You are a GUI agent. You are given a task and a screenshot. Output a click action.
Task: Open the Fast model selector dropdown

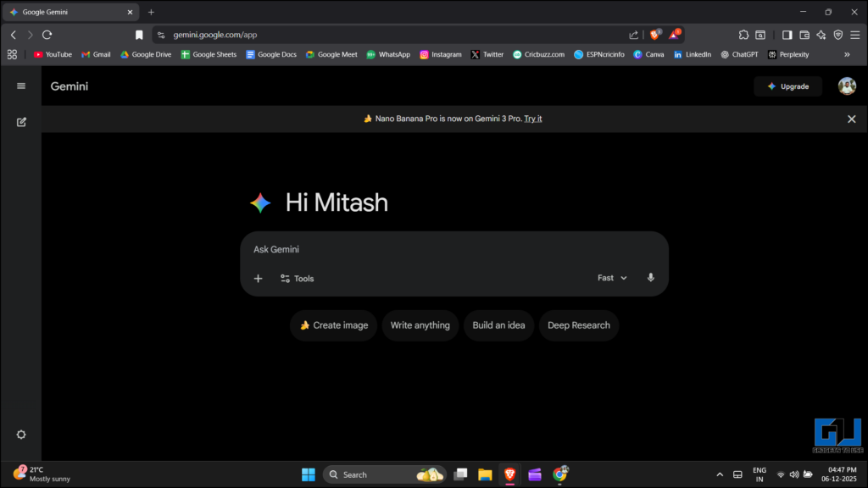click(612, 278)
